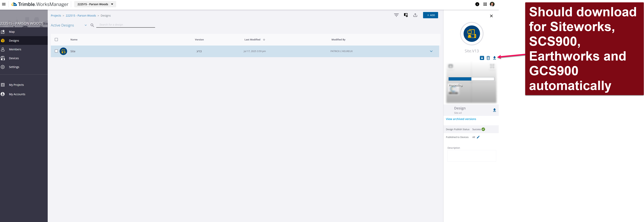This screenshot has width=644, height=222.
Task: Click the Site design type icon in row
Action: click(x=63, y=51)
